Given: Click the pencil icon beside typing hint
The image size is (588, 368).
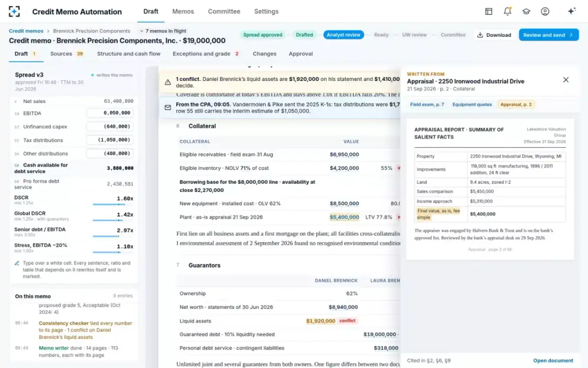Looking at the screenshot, I should tap(17, 263).
